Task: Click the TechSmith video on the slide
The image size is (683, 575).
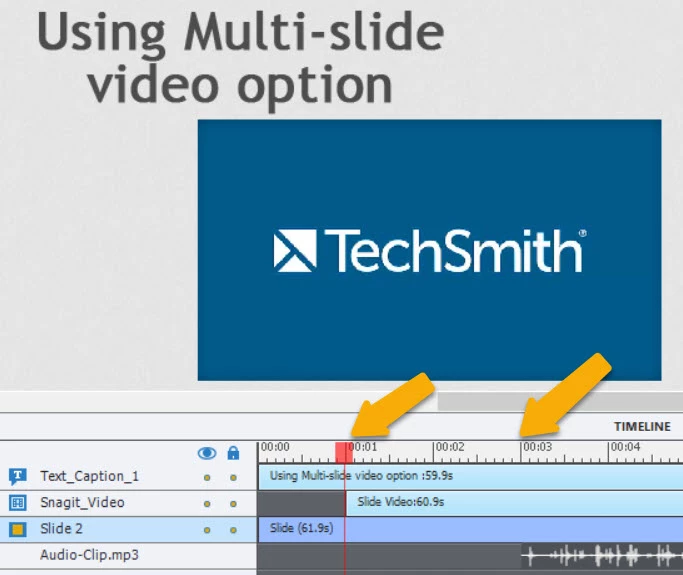Action: point(429,250)
